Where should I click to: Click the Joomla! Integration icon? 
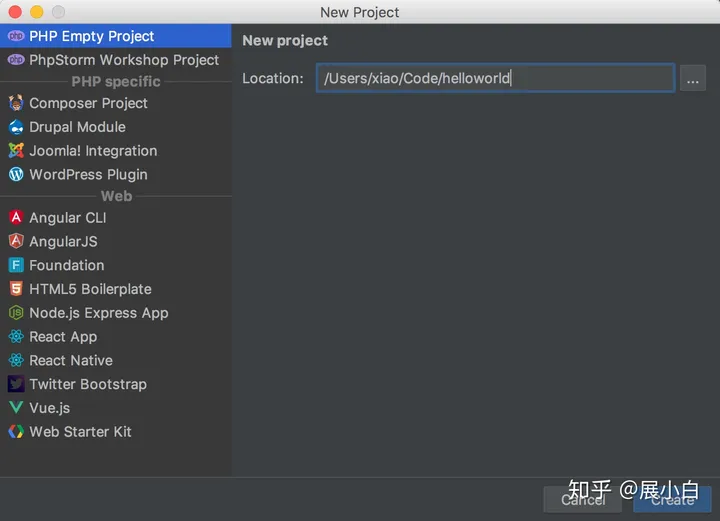click(x=16, y=151)
